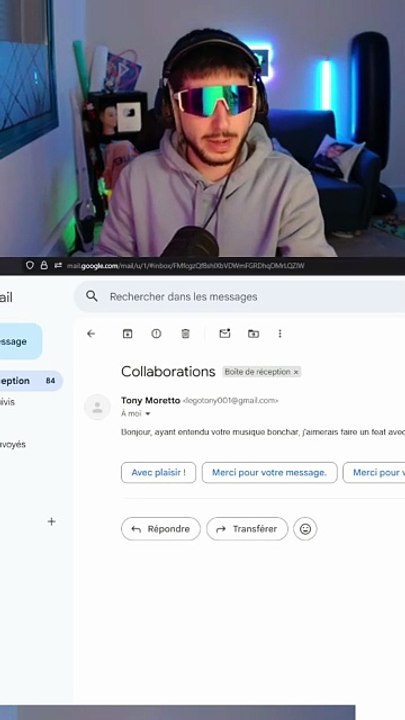This screenshot has height=720, width=405.
Task: Click the Collaborations subject heading
Action: tap(168, 371)
